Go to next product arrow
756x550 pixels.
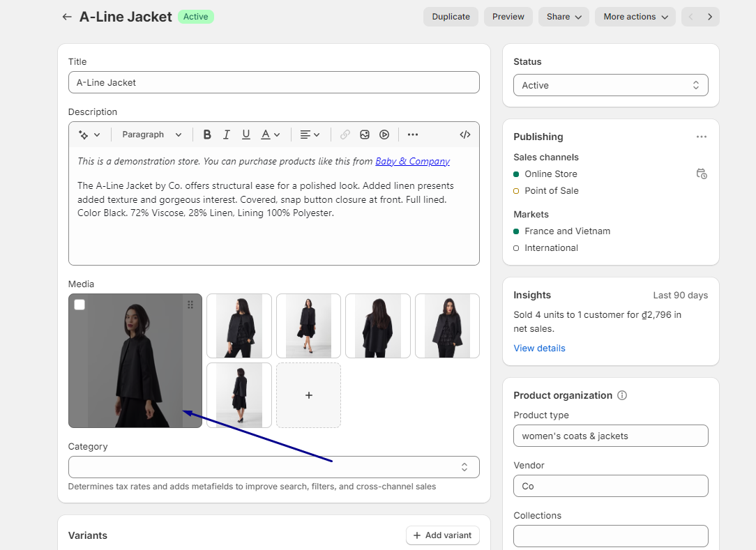pos(710,17)
